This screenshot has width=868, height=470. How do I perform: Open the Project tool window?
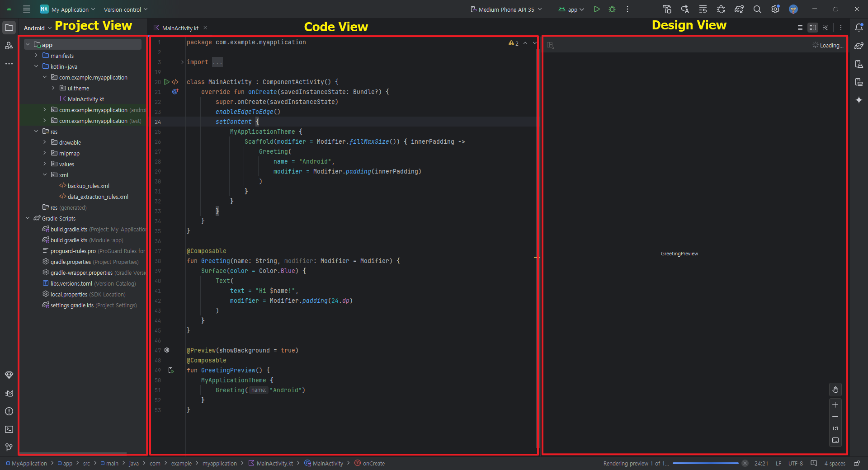point(9,28)
